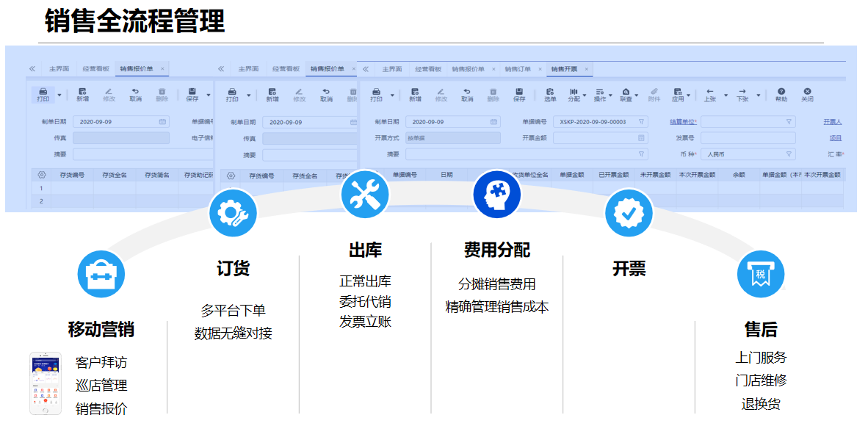Expand the 下张 dropdown arrow
868x426 pixels.
(759, 95)
